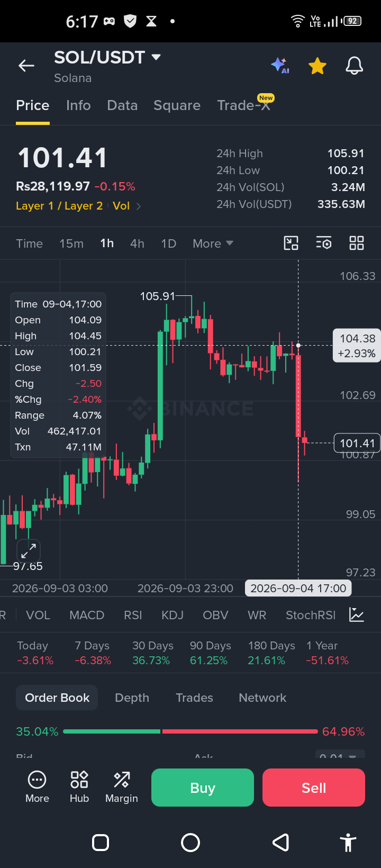Click the bid/ask ratio bar
381x868 pixels.
pos(190,731)
